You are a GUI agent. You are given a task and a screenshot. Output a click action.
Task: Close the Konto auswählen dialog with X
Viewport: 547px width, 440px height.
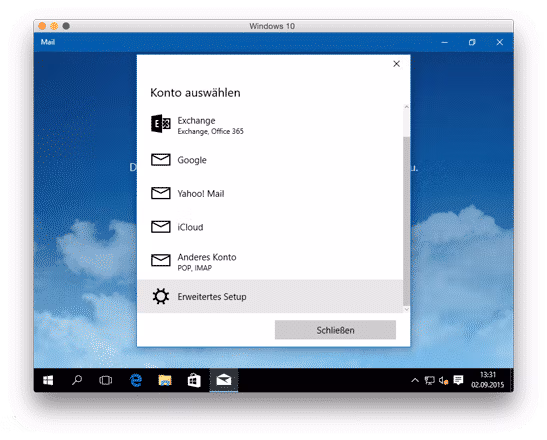[x=396, y=64]
